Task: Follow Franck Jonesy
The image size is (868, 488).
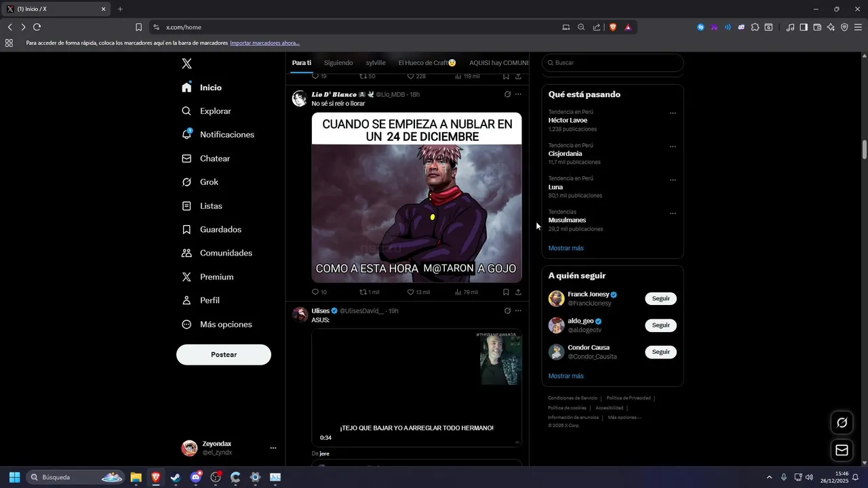Action: coord(660,299)
